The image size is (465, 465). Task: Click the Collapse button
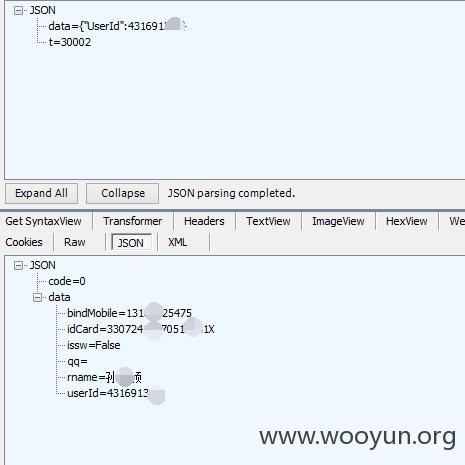coord(123,193)
